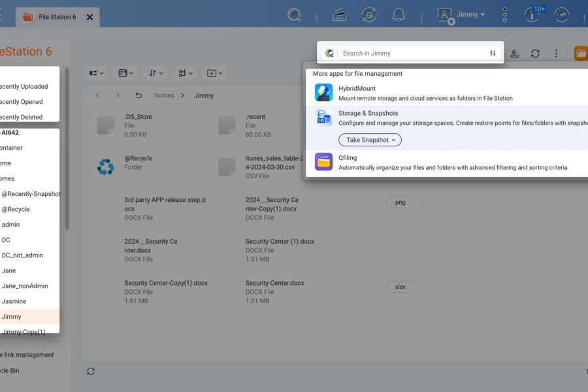Go back to the previous folder
Image resolution: width=588 pixels, height=392 pixels.
(x=97, y=95)
